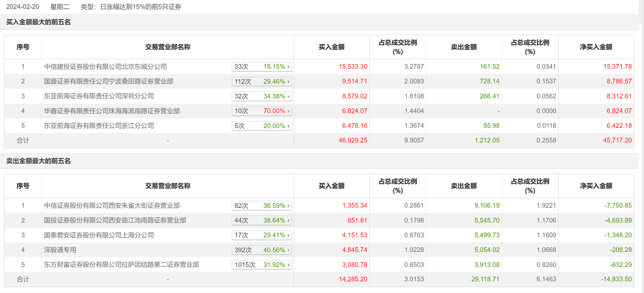Open 东亚前海证券深圳分公司 broker page

[99, 96]
